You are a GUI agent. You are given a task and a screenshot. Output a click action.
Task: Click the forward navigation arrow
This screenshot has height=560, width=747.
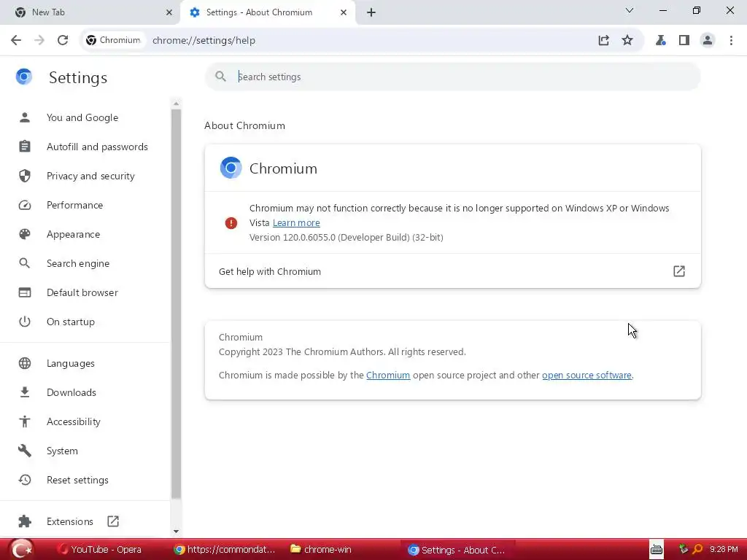point(39,40)
